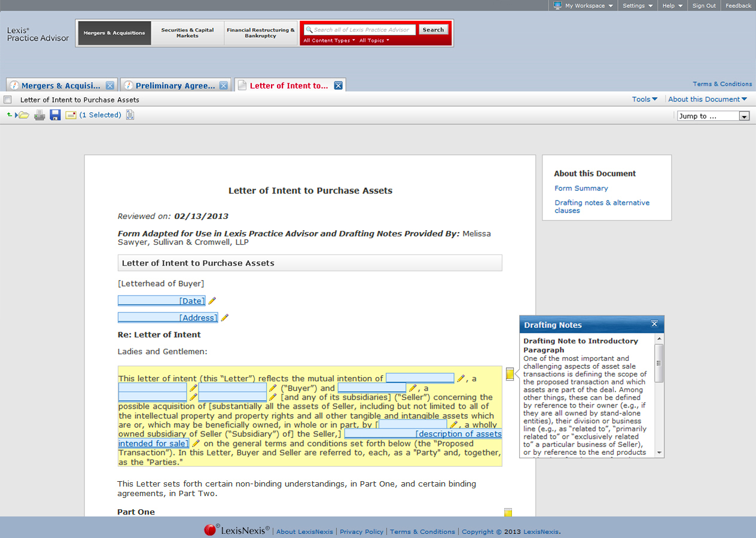Viewport: 756px width, 538px height.
Task: Click the Drafting Notes scrollbar down arrow
Action: pyautogui.click(x=659, y=453)
